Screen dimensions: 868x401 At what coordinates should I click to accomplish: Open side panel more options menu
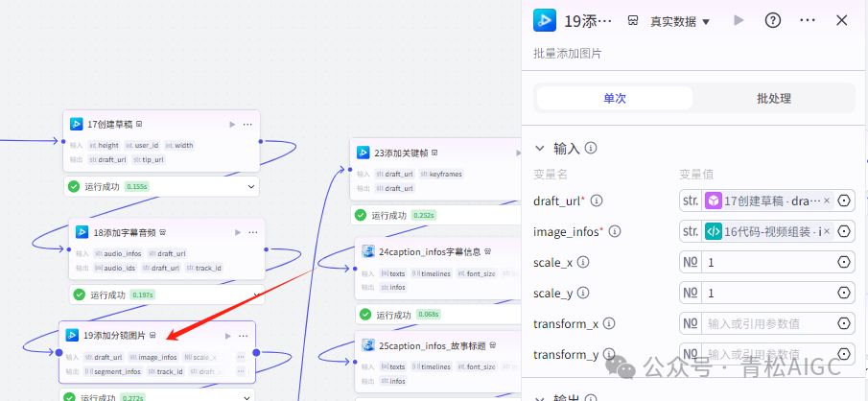coord(808,20)
